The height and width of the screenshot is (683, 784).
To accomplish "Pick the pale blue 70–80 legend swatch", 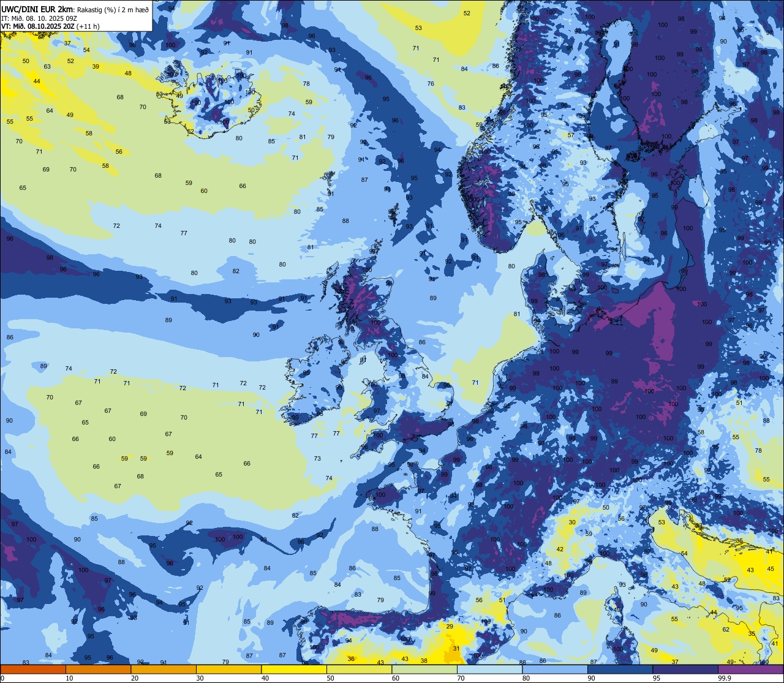I will coord(489,669).
